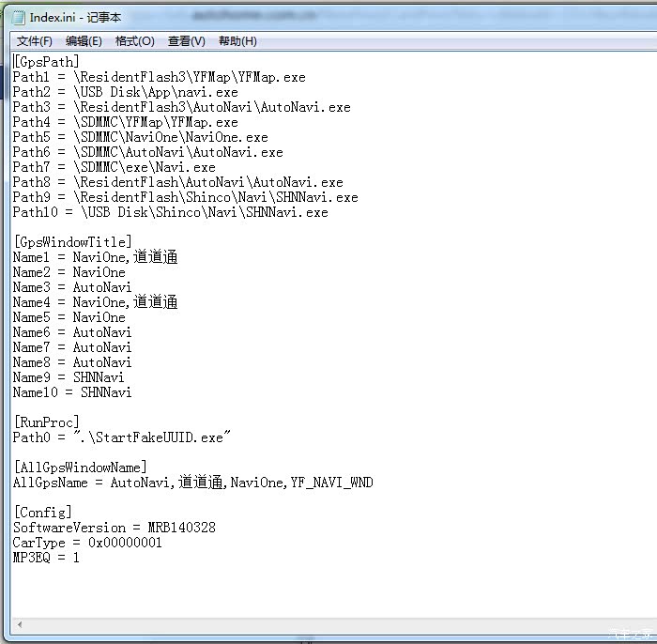Click the SoftwareVersion = MRB140328 line
Viewport: 657px width, 644px height.
(x=114, y=528)
